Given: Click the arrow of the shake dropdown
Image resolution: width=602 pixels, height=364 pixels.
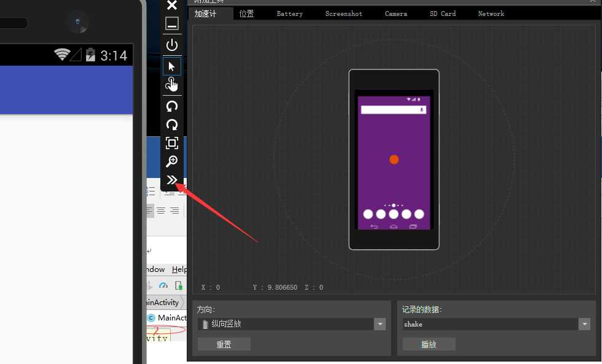Looking at the screenshot, I should (584, 324).
